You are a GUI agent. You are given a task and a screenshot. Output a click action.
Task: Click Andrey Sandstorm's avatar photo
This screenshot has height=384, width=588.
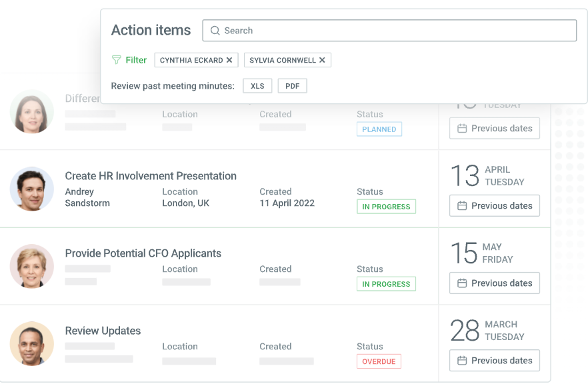point(32,189)
